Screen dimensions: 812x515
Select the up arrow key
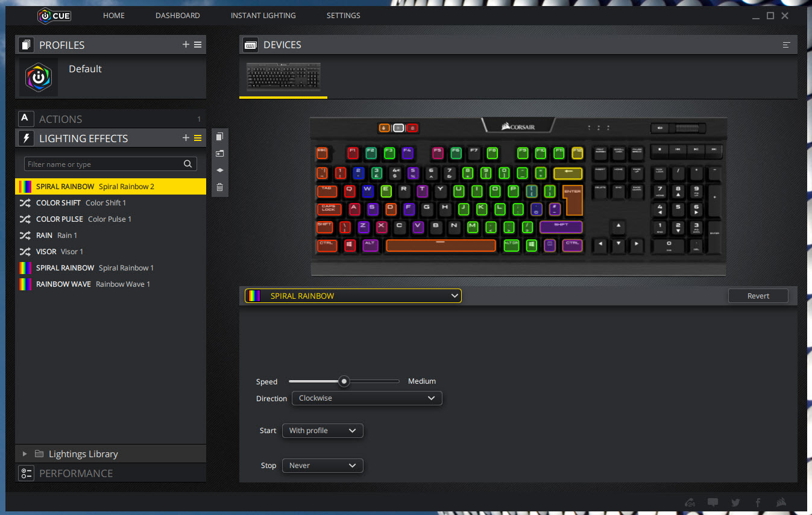pos(618,228)
